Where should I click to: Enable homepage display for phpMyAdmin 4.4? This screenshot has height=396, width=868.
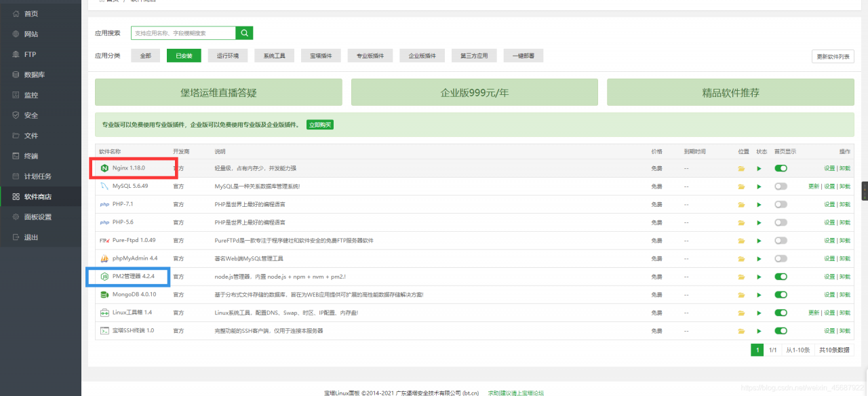[781, 258]
